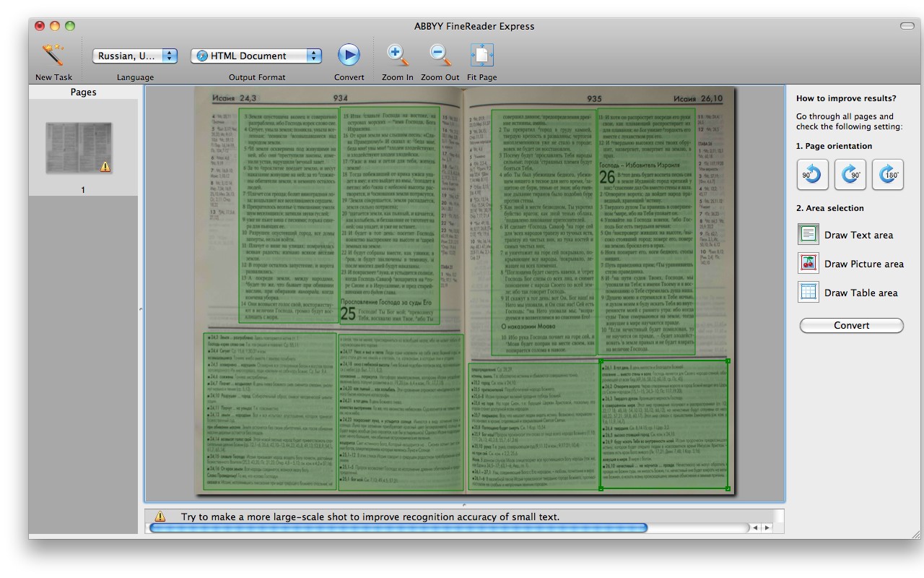924x578 pixels.
Task: Click the right scroll arrow of the scrollbar
Action: coord(767,528)
